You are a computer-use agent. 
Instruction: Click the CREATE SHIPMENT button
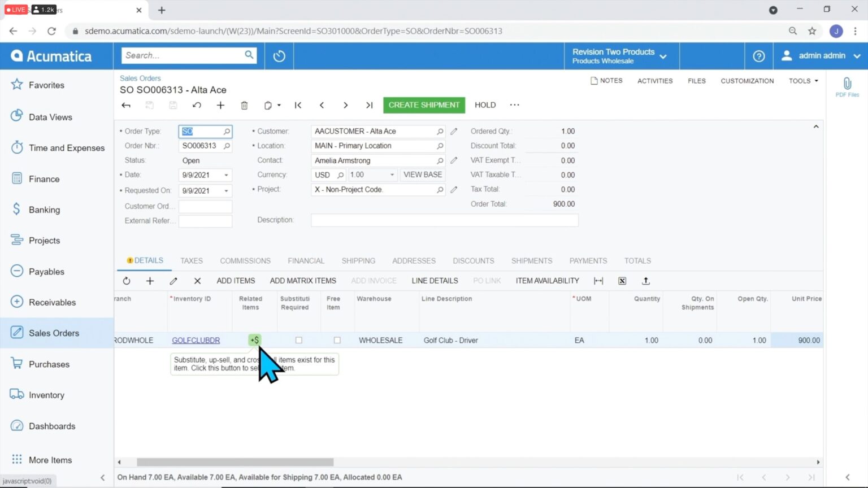[424, 105]
